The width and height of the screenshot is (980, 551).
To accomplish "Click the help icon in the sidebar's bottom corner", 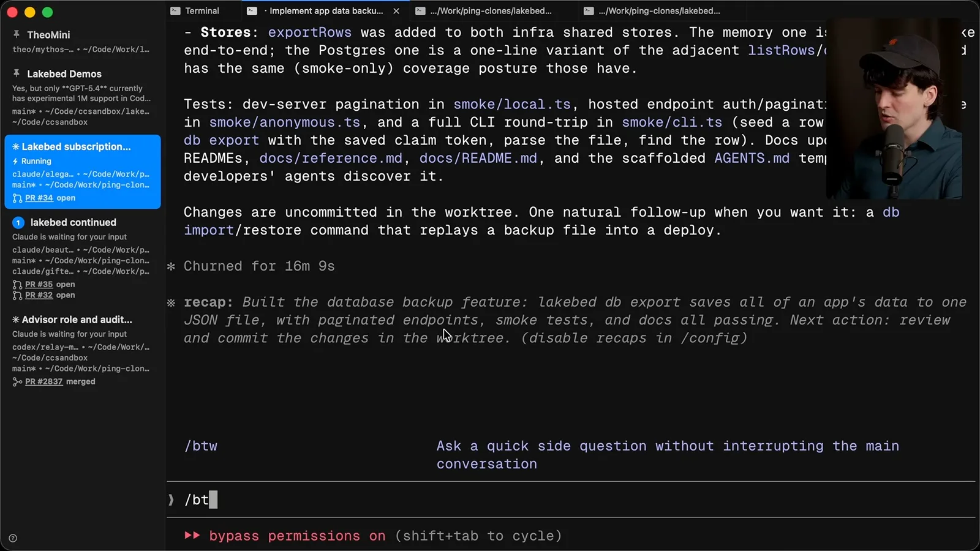I will (13, 538).
